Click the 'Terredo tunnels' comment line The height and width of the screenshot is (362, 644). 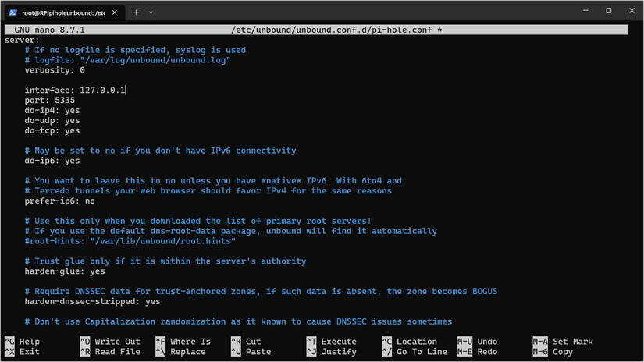(x=208, y=191)
